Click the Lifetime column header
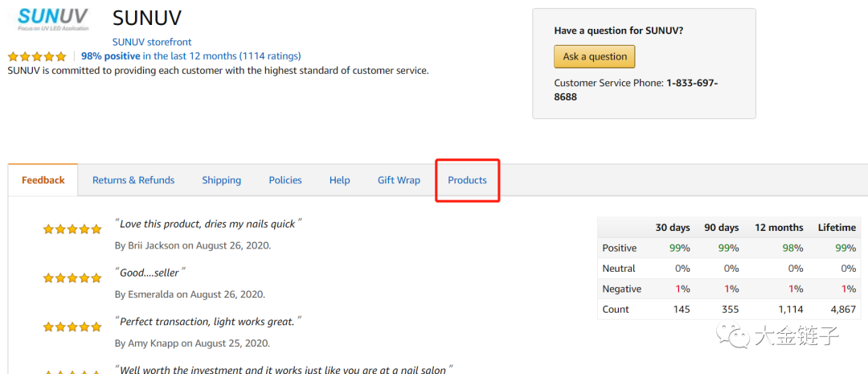 click(837, 227)
